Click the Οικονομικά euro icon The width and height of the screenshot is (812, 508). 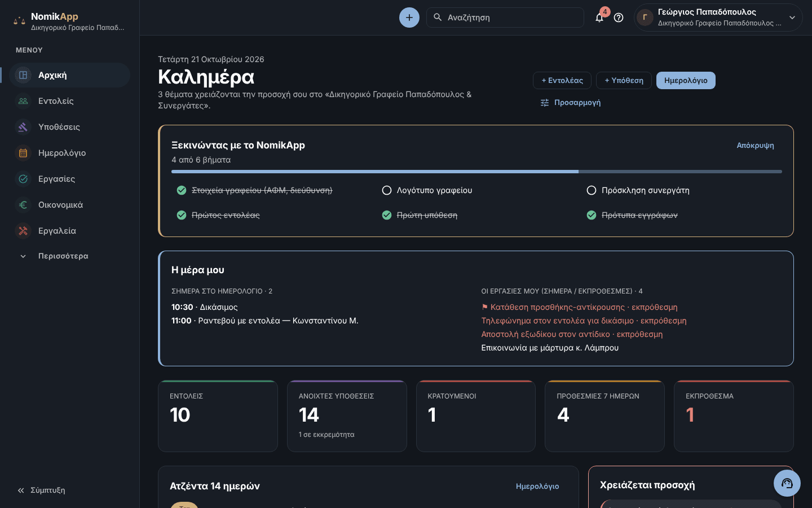(x=23, y=205)
